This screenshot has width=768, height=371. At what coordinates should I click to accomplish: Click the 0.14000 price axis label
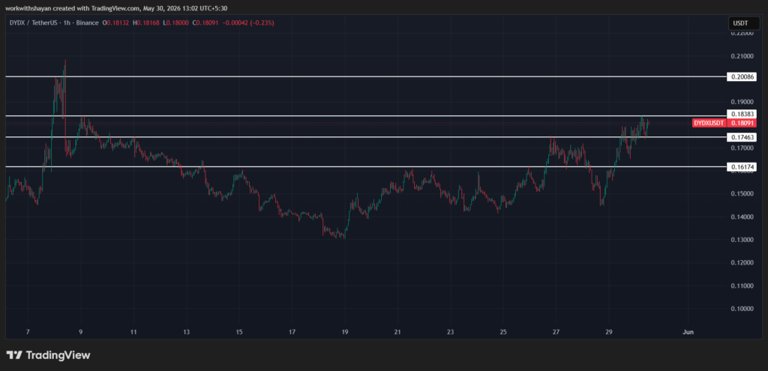[x=742, y=217]
